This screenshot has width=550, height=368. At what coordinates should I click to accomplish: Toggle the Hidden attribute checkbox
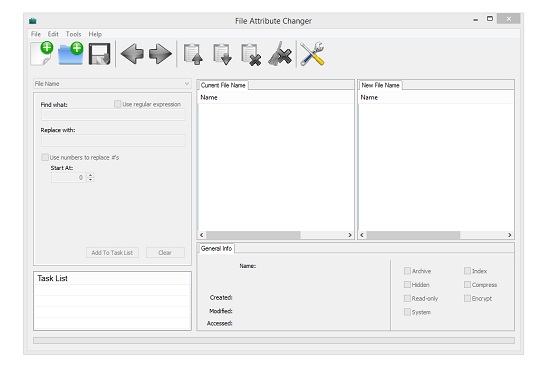407,284
